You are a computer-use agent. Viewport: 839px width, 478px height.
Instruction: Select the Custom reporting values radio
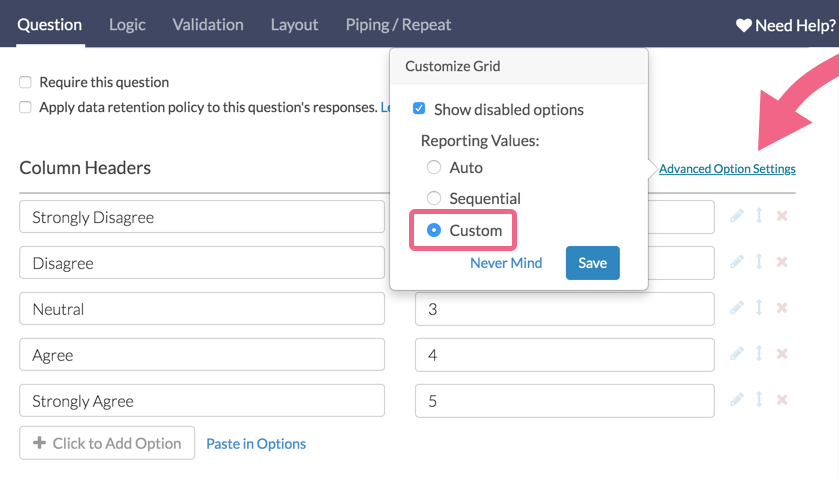point(434,230)
